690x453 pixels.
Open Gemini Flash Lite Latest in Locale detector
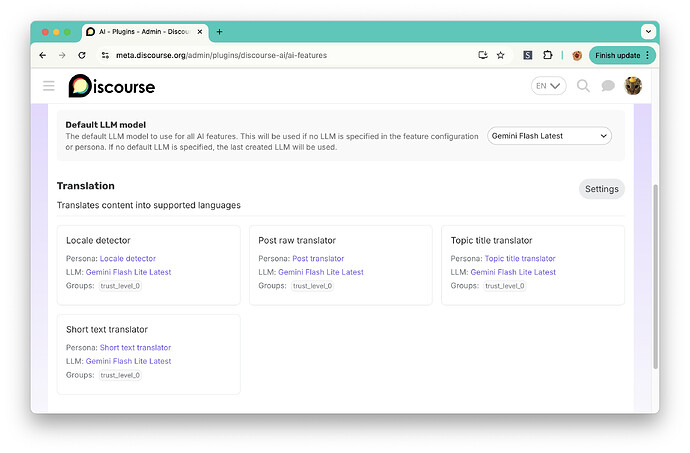click(128, 272)
